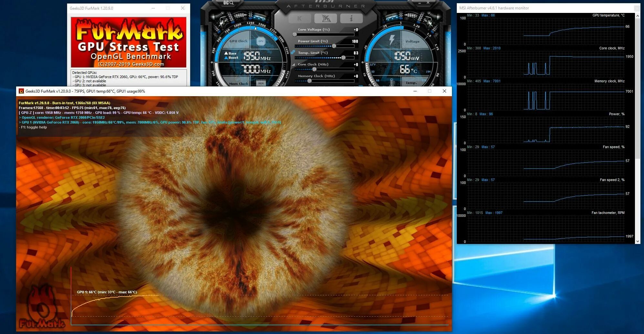The width and height of the screenshot is (644, 334).
Task: Click the 1050 mV voltage readout
Action: point(406,56)
